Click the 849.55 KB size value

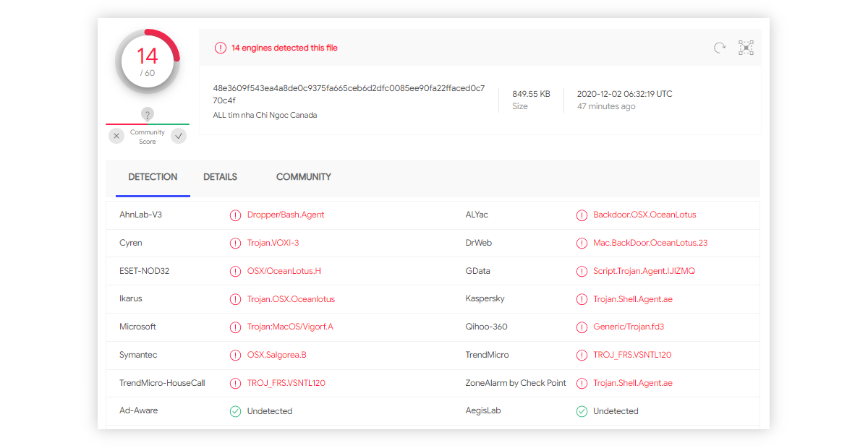tap(531, 94)
